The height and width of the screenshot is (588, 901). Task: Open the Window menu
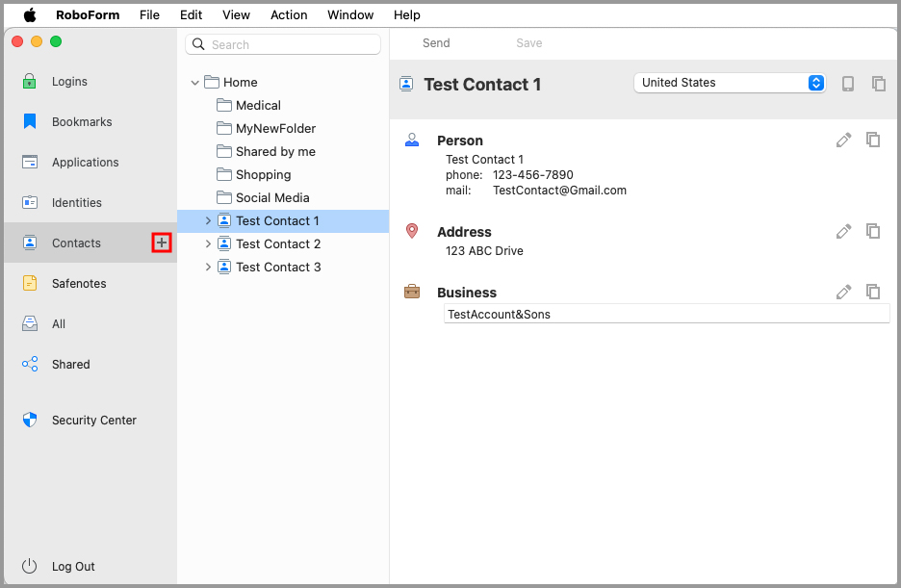[350, 15]
